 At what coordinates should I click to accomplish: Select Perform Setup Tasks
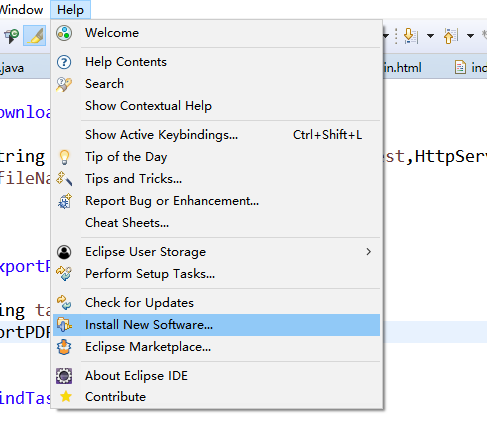coord(216,274)
